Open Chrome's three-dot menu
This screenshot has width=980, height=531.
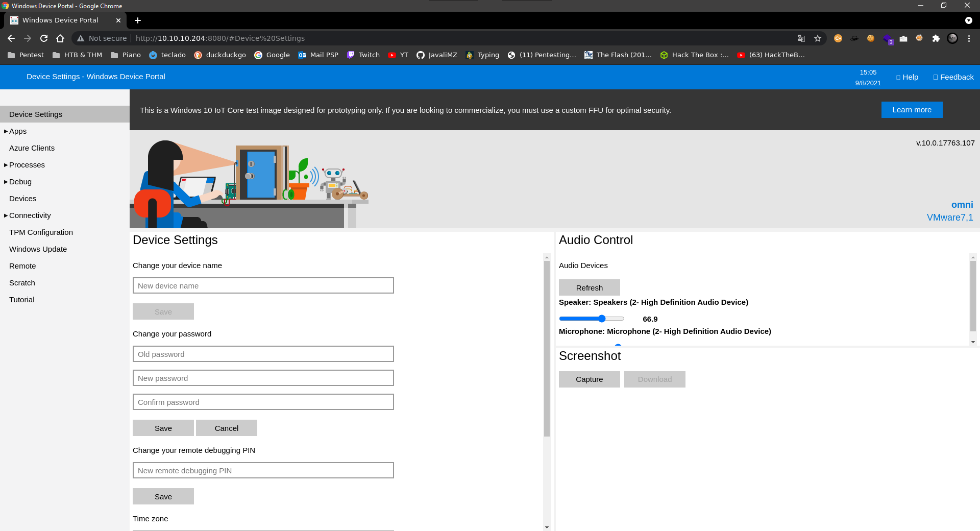969,38
